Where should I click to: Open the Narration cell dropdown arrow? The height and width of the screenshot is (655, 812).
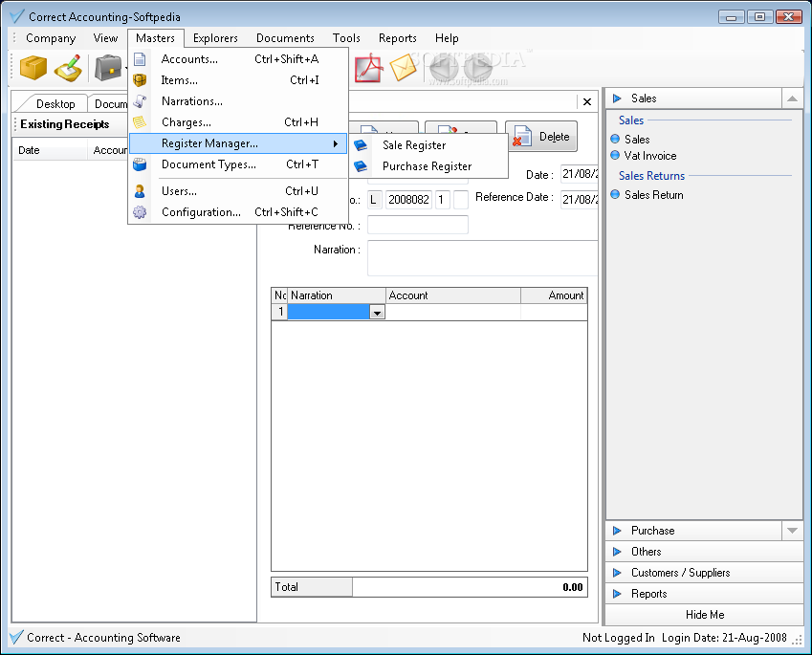[x=377, y=313]
